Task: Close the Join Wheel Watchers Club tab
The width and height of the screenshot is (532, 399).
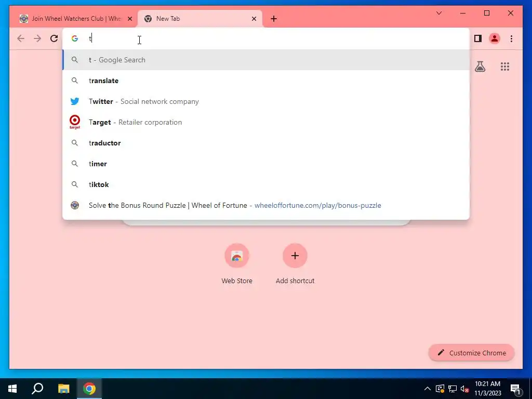Action: [129, 19]
